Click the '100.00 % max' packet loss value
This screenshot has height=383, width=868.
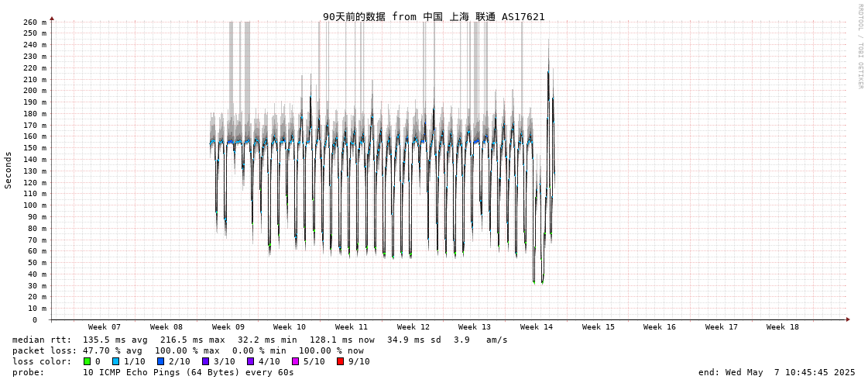pyautogui.click(x=190, y=351)
